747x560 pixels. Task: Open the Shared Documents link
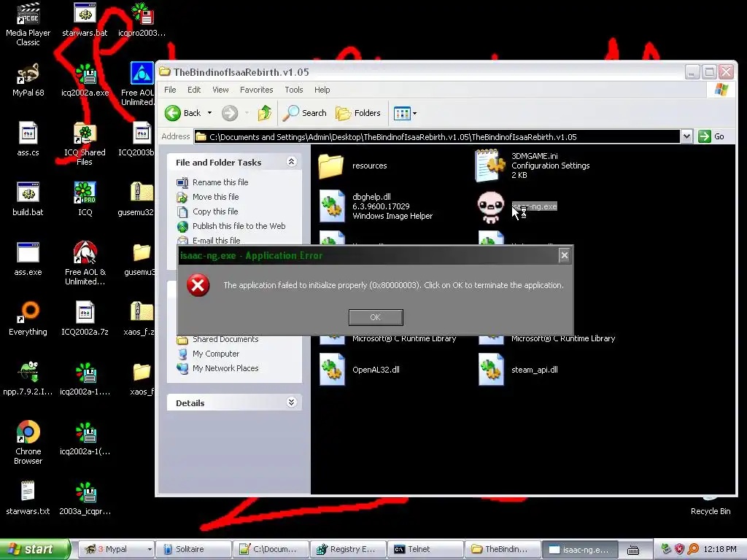225,340
